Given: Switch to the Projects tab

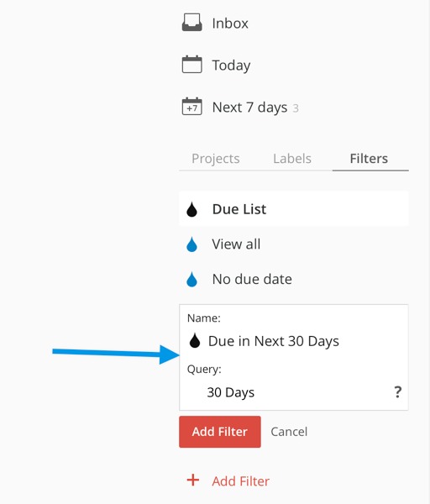Looking at the screenshot, I should 216,159.
